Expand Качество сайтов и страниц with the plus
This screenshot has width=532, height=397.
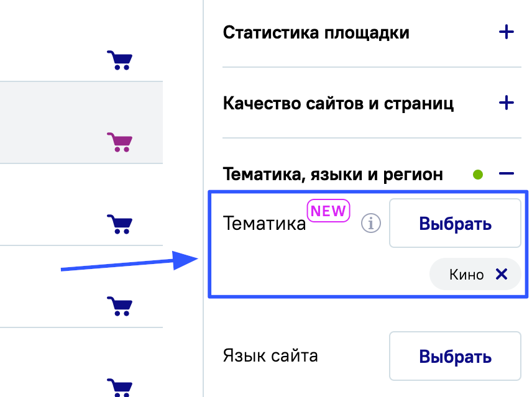[507, 103]
